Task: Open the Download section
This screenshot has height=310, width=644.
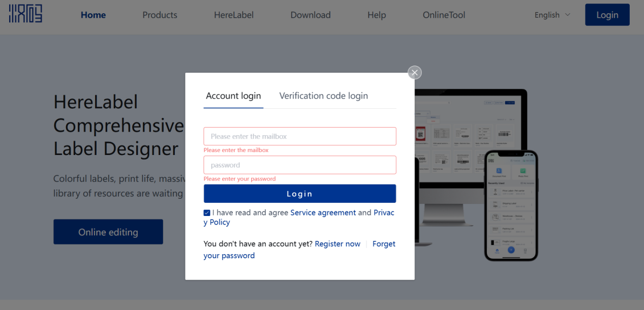Action: pos(311,15)
